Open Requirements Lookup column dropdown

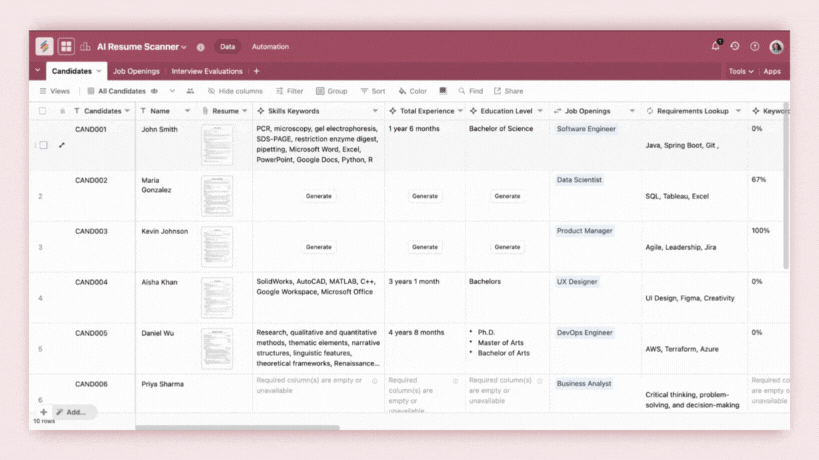pos(738,111)
